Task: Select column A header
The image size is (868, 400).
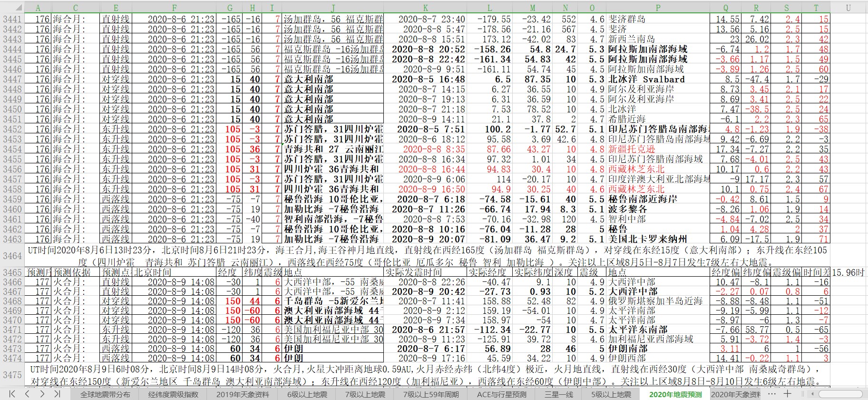Action: coord(38,8)
